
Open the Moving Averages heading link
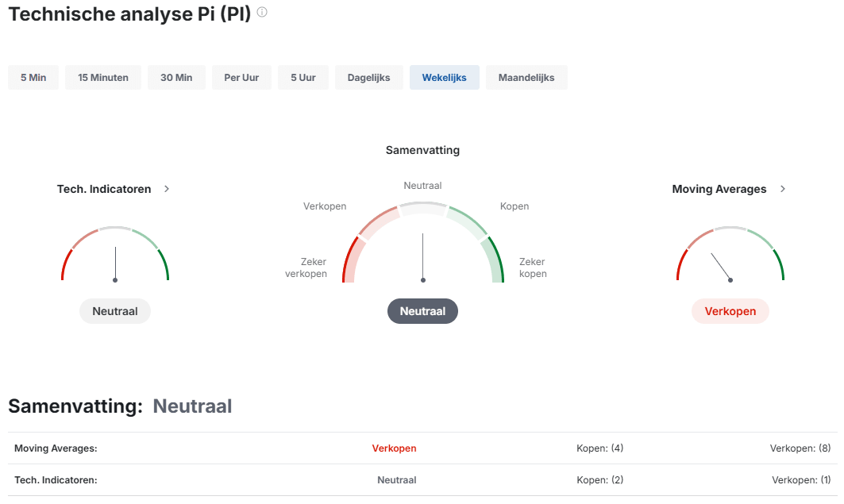[719, 189]
